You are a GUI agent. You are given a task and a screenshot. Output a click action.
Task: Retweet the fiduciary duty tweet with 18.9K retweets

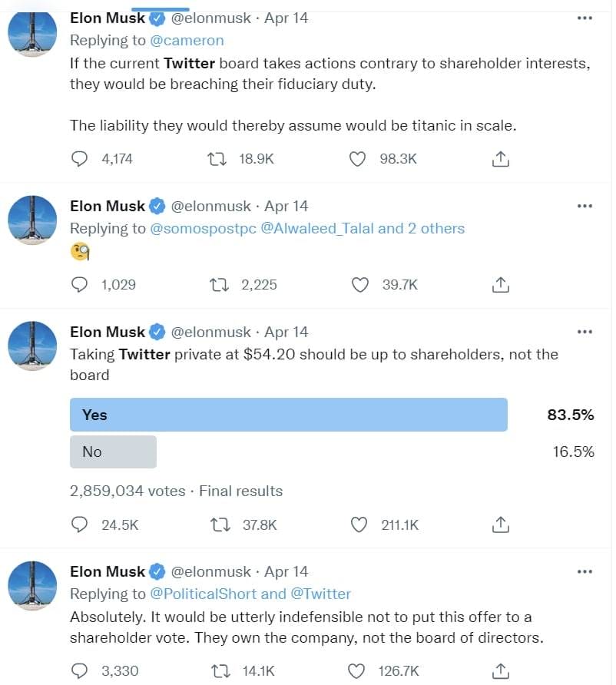(x=217, y=159)
